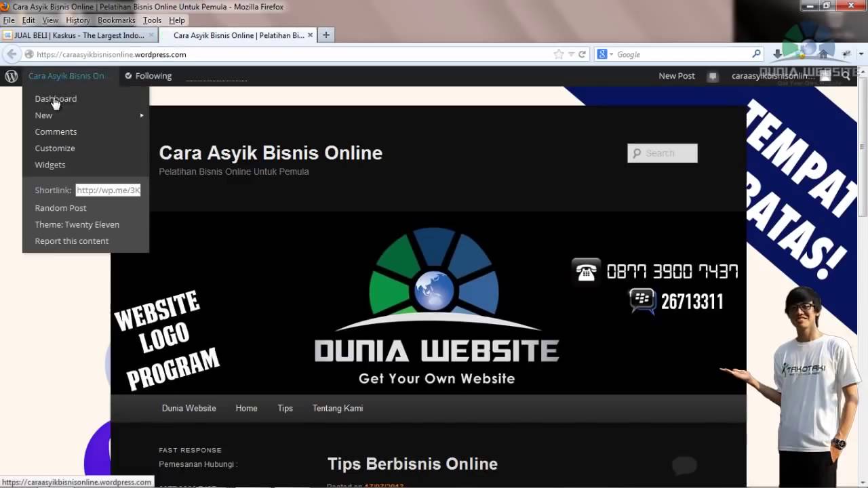The height and width of the screenshot is (488, 868).
Task: Click the site identity globe icon
Action: [x=29, y=54]
